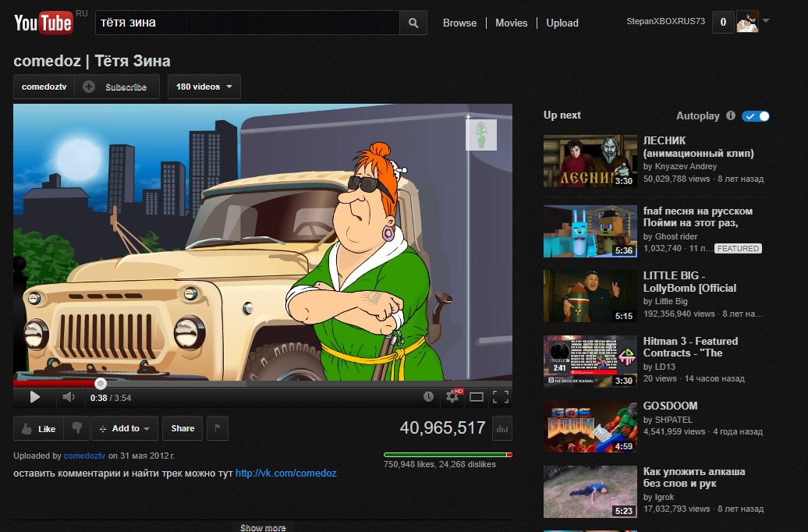Open the Upload page
The width and height of the screenshot is (808, 532).
[x=562, y=23]
